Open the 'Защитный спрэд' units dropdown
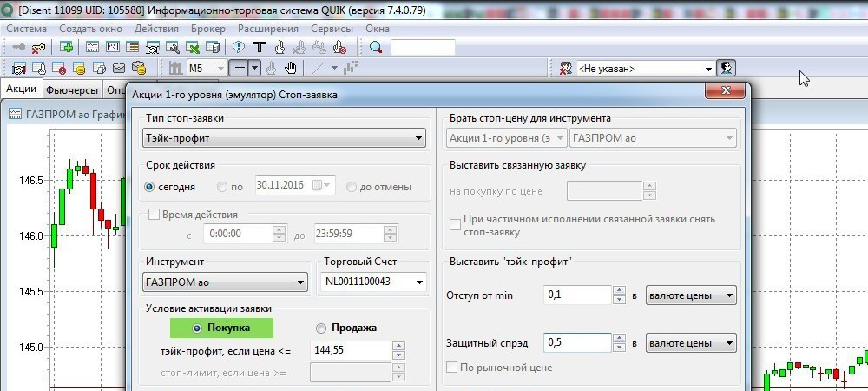 pyautogui.click(x=691, y=343)
